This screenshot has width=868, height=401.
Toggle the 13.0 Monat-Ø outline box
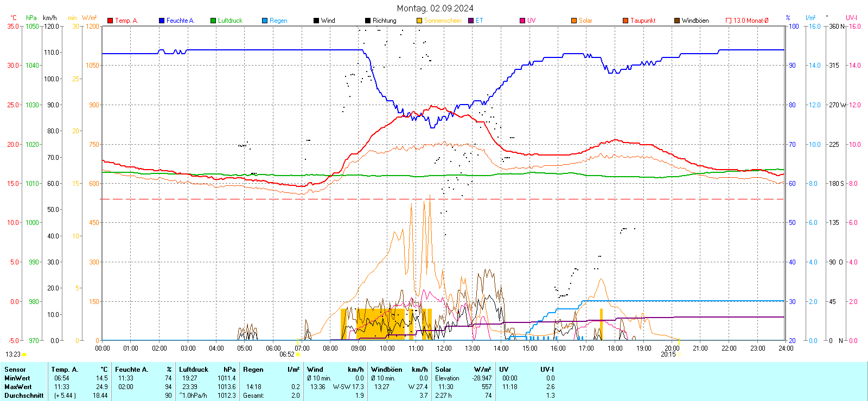(x=729, y=21)
